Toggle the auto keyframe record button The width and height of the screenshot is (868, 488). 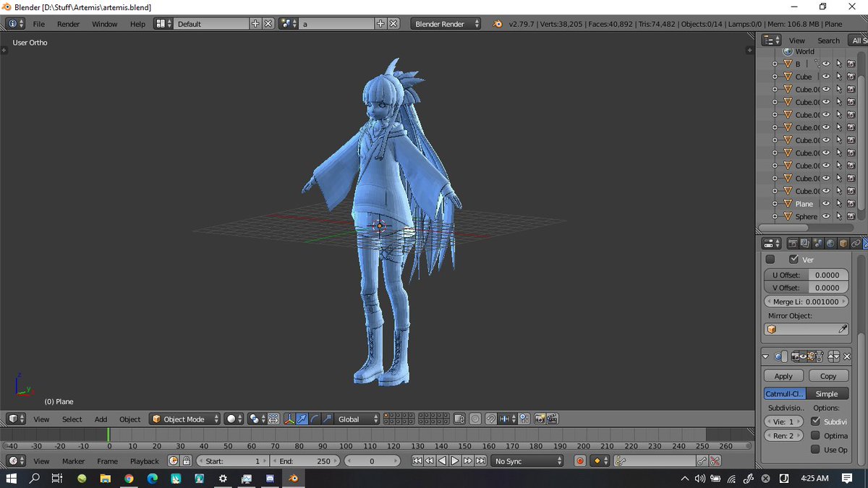(x=580, y=461)
